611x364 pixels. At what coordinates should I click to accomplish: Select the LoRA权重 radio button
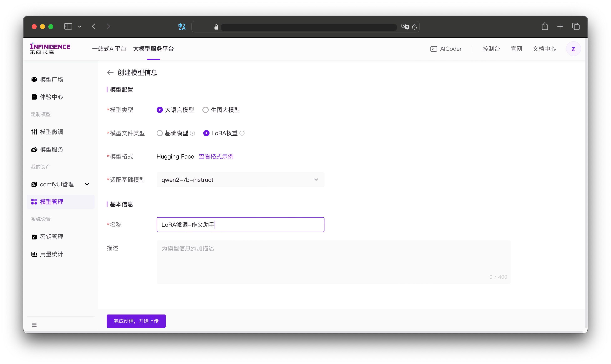[206, 133]
